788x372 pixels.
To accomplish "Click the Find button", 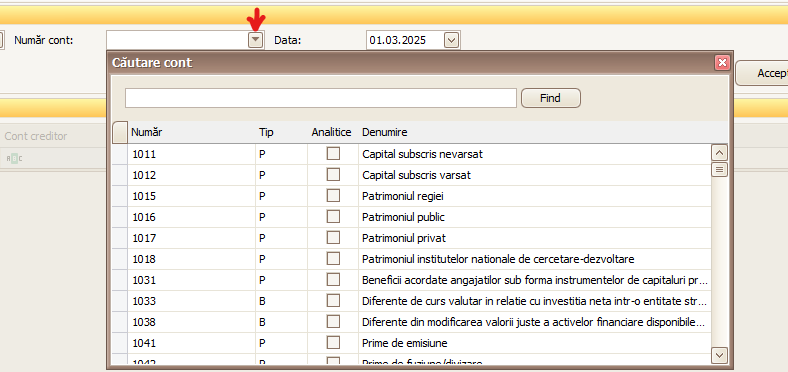I will 551,98.
